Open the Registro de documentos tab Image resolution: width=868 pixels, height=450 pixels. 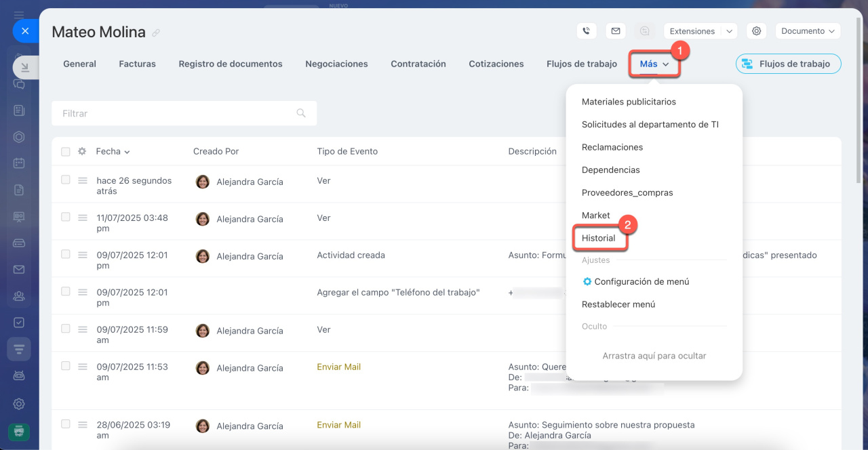pyautogui.click(x=231, y=64)
